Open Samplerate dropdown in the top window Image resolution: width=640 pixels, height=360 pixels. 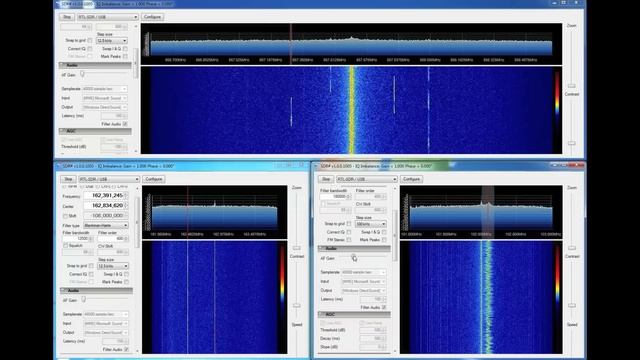(104, 89)
